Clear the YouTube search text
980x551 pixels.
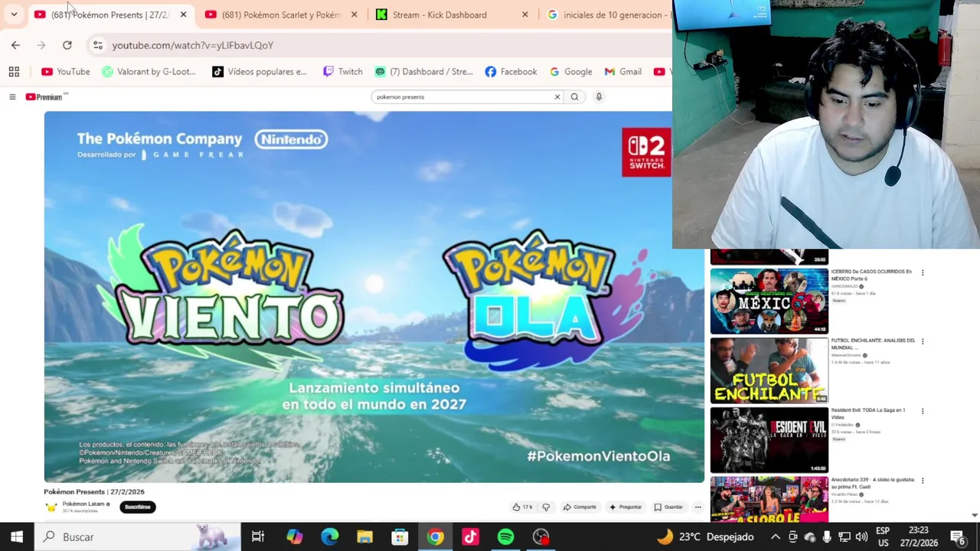557,97
